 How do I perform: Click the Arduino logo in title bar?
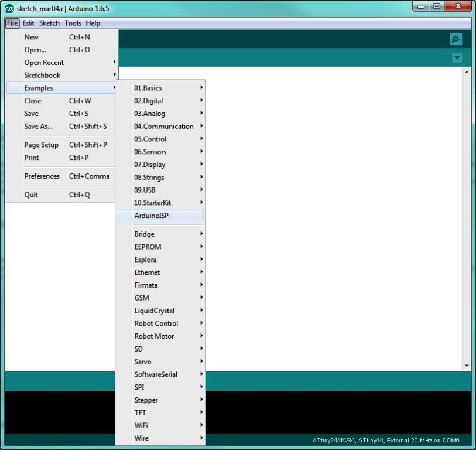pyautogui.click(x=9, y=9)
